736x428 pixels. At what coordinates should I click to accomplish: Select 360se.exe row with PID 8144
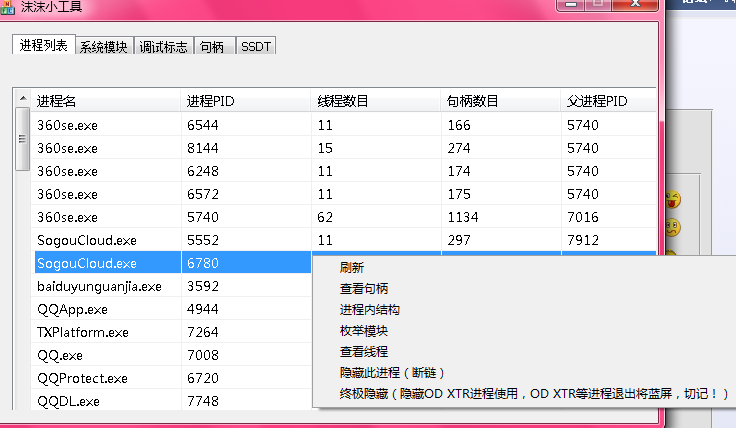(343, 148)
